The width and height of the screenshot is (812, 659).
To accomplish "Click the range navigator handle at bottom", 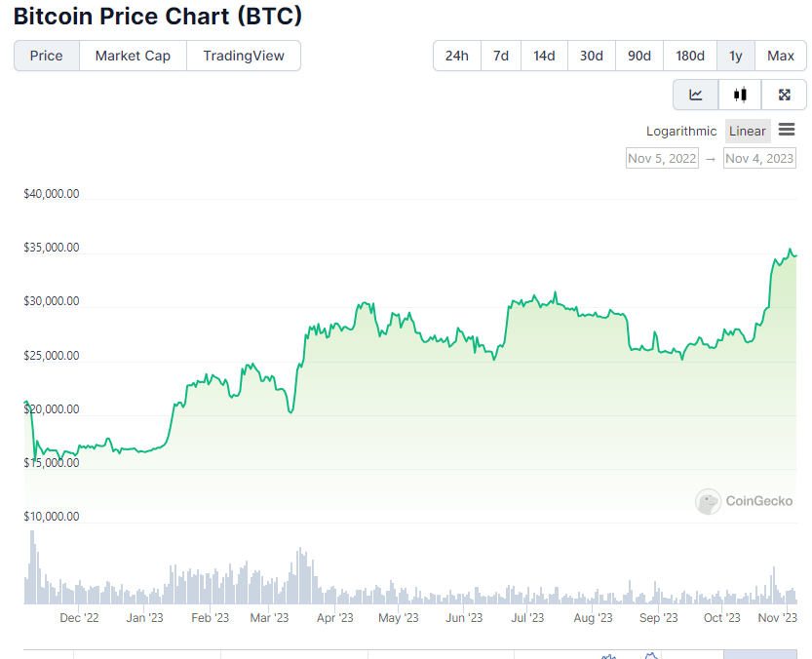I will 759,654.
